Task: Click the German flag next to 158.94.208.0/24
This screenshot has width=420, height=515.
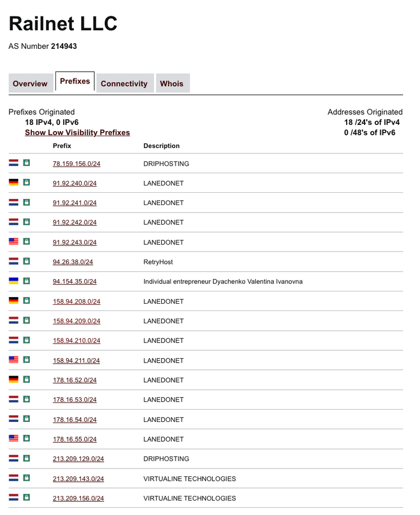Action: (14, 301)
